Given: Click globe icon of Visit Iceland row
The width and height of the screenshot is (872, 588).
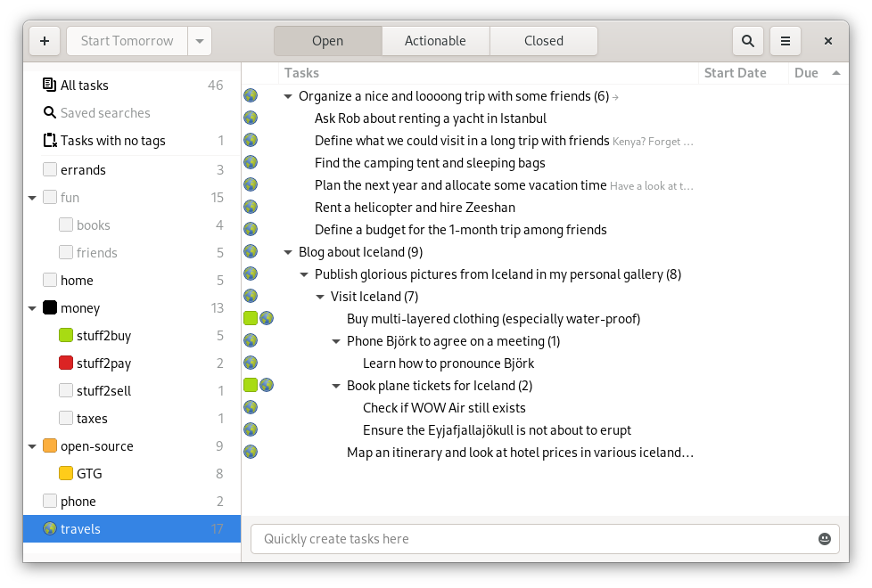Looking at the screenshot, I should pos(251,296).
